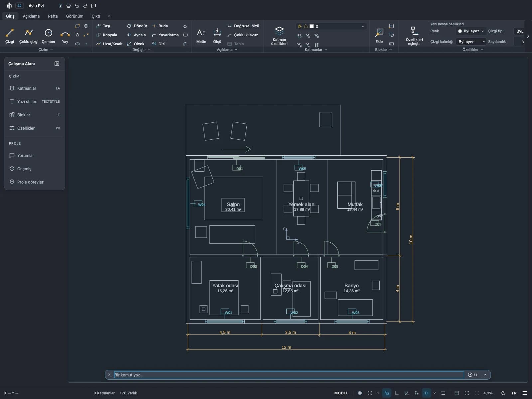
Task: Activate the Ölçü dimension tool
Action: click(x=217, y=36)
